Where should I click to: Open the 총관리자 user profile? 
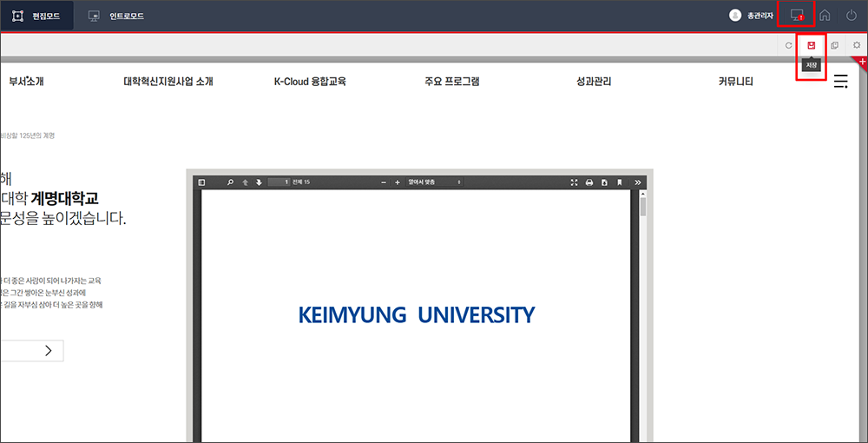[751, 16]
